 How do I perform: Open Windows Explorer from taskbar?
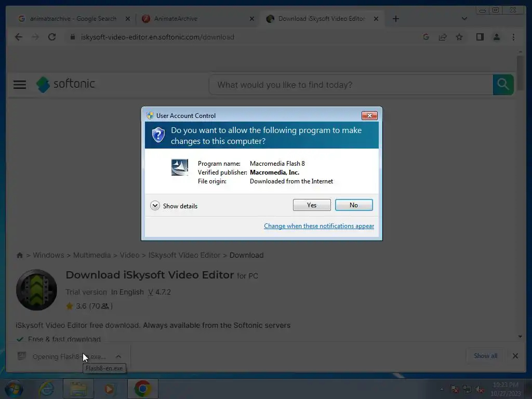click(78, 389)
